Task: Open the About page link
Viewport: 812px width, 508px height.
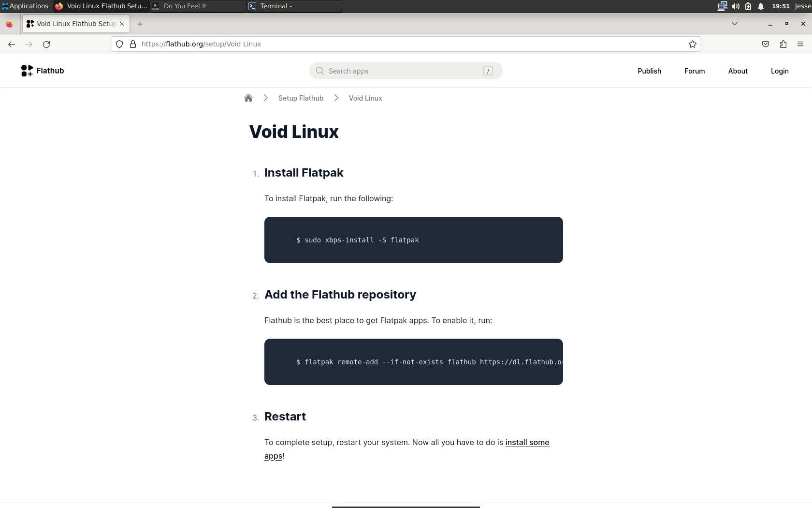Action: coord(738,71)
